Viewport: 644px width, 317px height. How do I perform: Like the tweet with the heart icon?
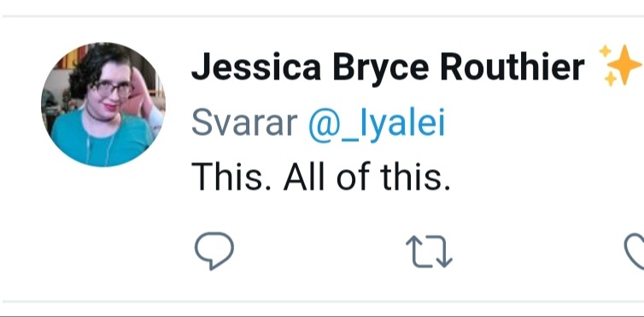(634, 251)
